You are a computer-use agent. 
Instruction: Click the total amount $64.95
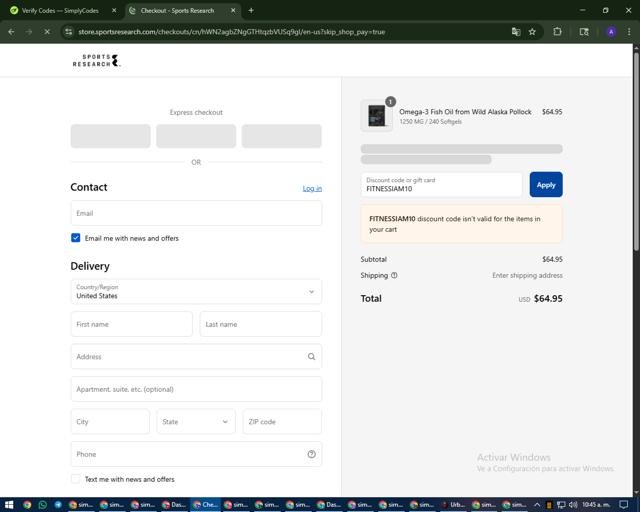[548, 298]
